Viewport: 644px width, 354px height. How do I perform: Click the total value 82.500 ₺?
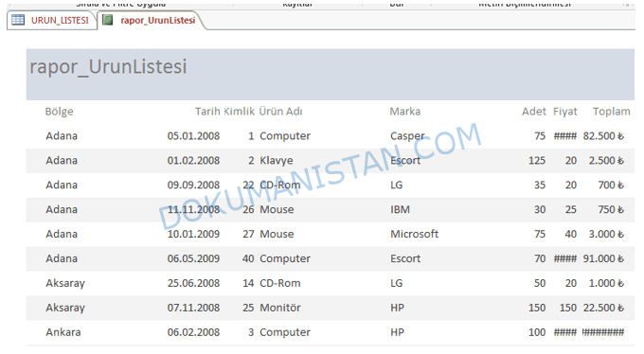point(603,136)
